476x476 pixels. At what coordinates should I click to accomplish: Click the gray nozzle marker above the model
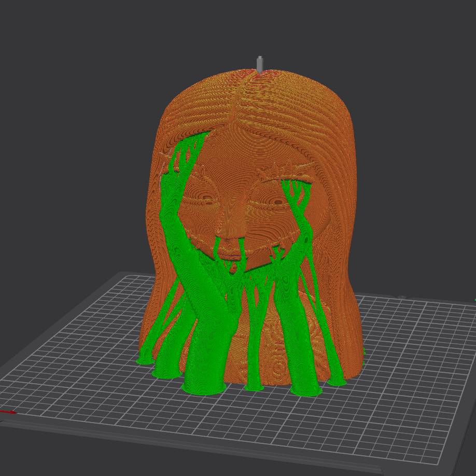pyautogui.click(x=259, y=64)
